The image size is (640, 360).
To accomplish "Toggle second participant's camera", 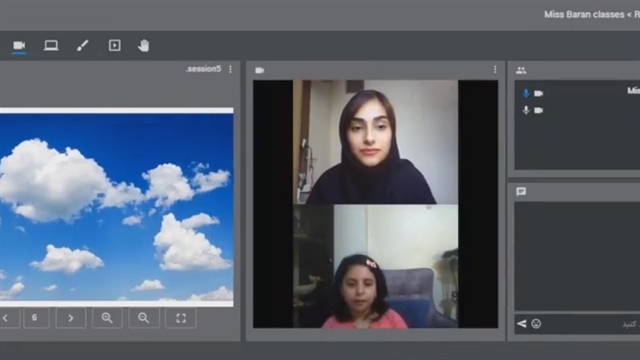I will click(538, 110).
